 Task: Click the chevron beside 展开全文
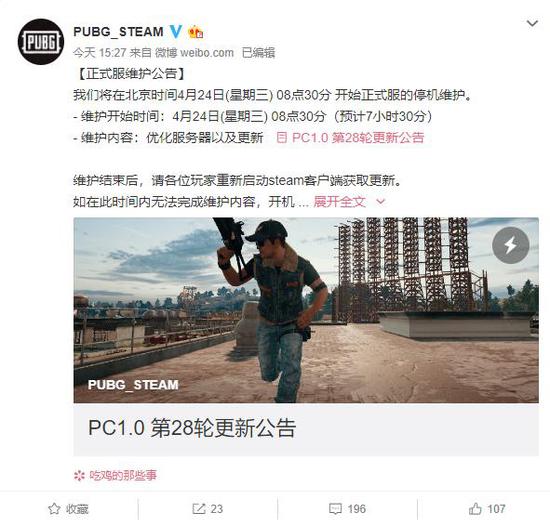click(381, 202)
